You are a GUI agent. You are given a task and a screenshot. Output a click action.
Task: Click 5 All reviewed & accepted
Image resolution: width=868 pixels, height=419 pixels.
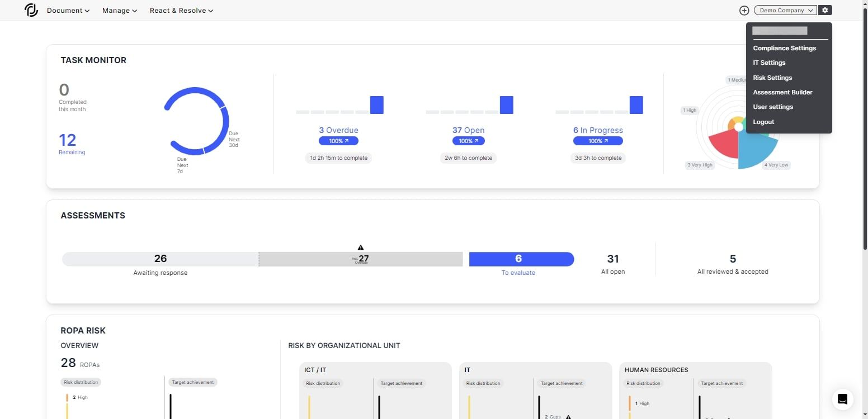point(733,264)
